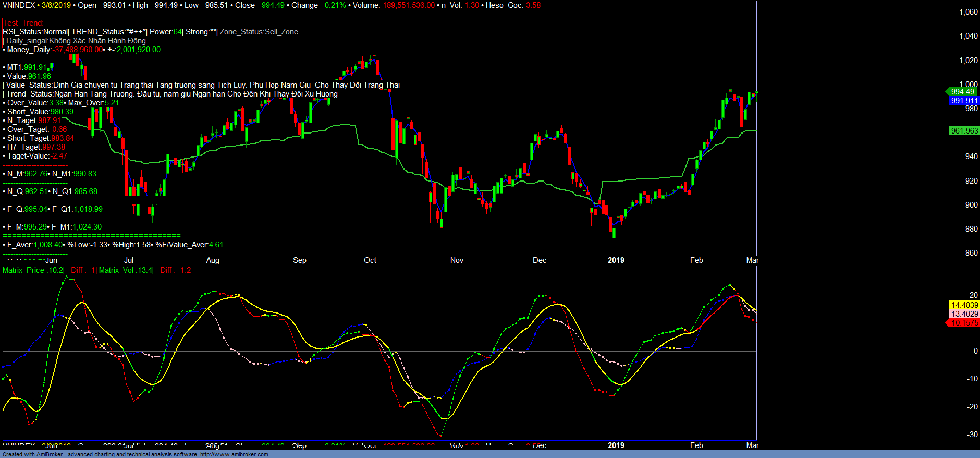Viewport: 980px width, 458px height.
Task: Click the -30 mark on the indicator axis
Action: pyautogui.click(x=972, y=435)
